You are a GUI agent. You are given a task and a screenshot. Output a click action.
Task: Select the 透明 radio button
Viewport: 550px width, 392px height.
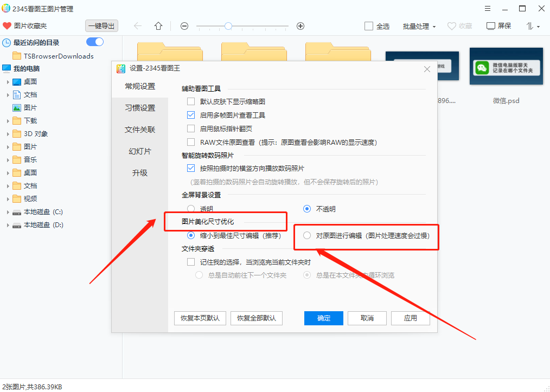click(x=191, y=208)
